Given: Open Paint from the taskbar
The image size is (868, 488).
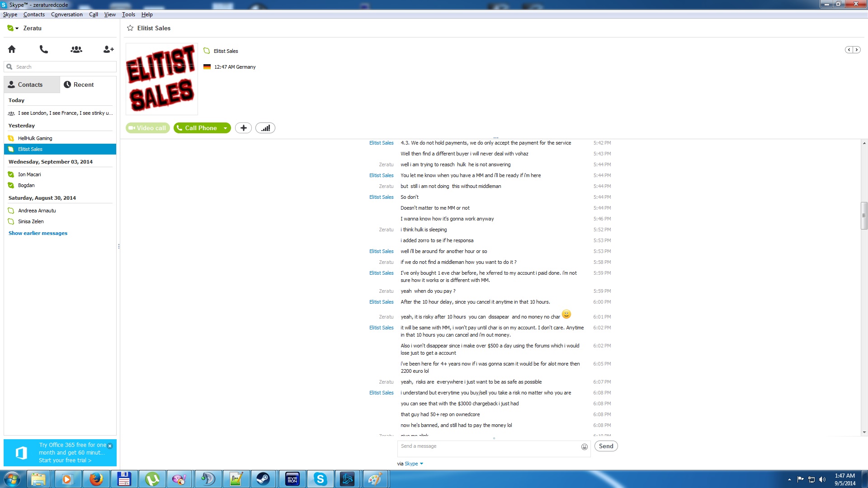Looking at the screenshot, I should (x=375, y=479).
